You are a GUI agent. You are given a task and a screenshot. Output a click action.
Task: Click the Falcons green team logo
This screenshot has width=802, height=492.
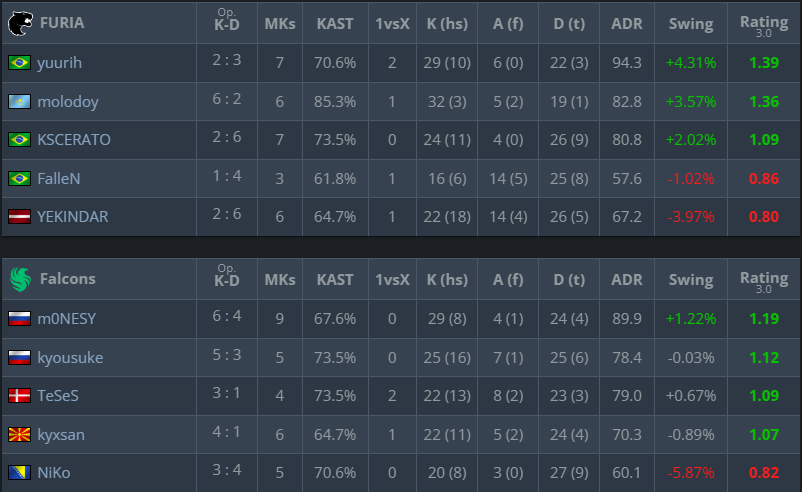(x=19, y=279)
